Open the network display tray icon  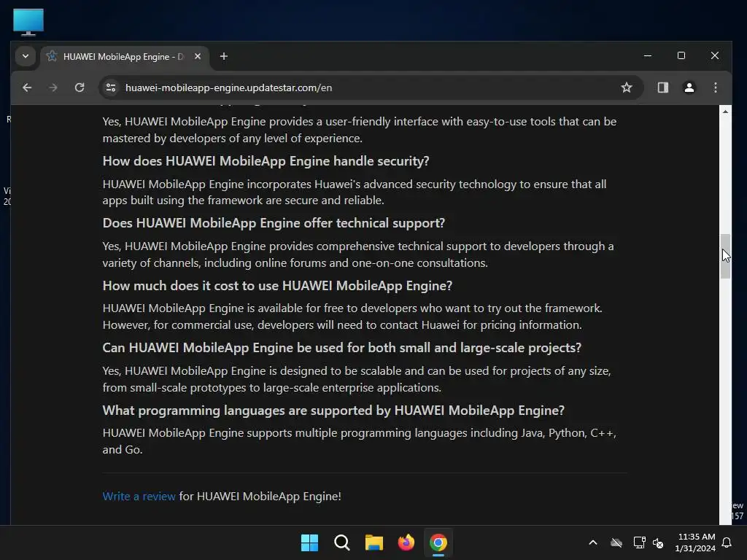point(639,542)
